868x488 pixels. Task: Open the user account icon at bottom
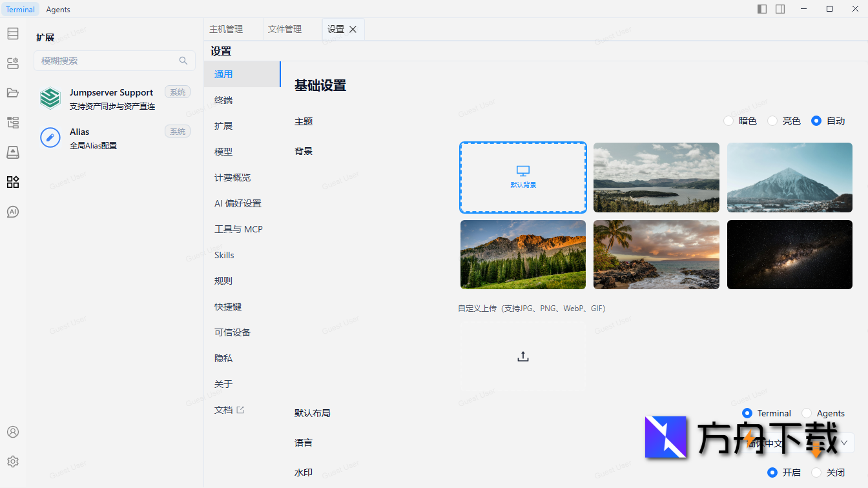12,432
